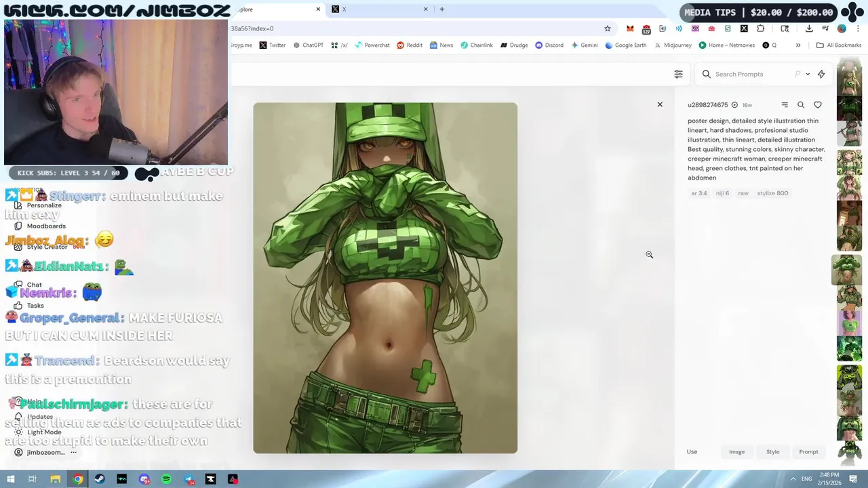Open the Midjourney bookmark
The image size is (868, 488).
673,45
